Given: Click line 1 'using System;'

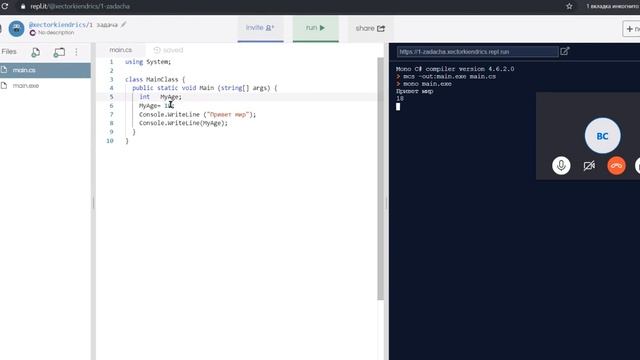Looking at the screenshot, I should (x=148, y=62).
